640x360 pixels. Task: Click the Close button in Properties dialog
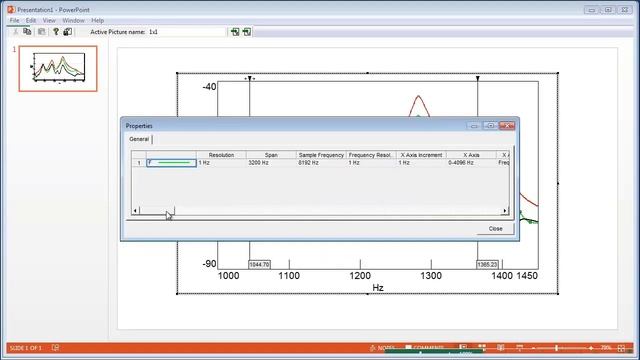(496, 229)
